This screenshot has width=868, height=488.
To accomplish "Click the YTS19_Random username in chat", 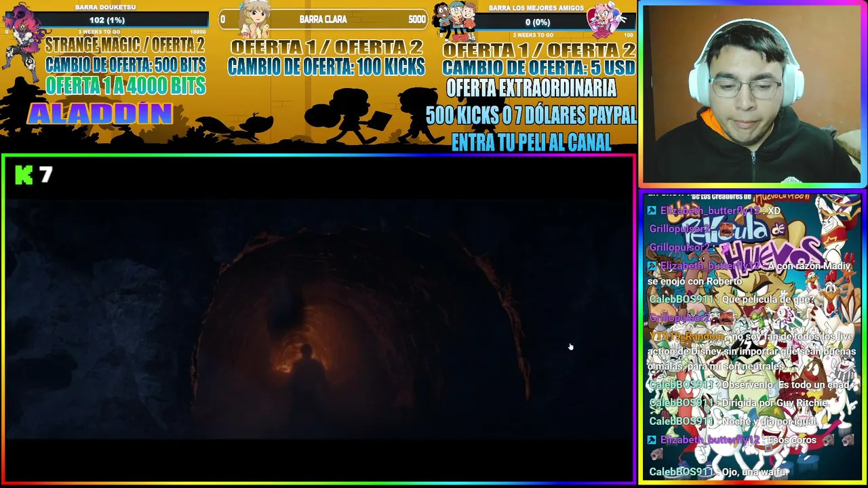I will [686, 336].
